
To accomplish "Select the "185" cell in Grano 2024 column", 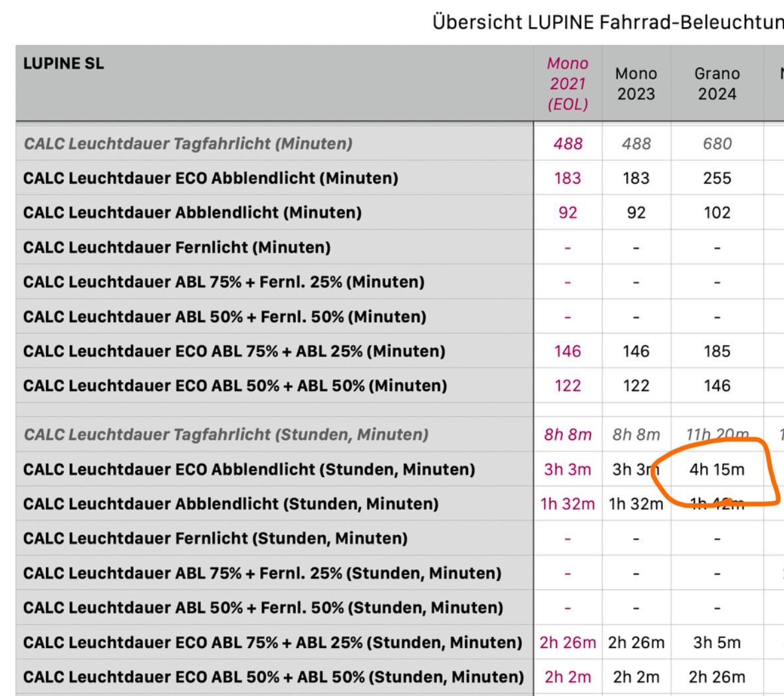I will pyautogui.click(x=717, y=351).
